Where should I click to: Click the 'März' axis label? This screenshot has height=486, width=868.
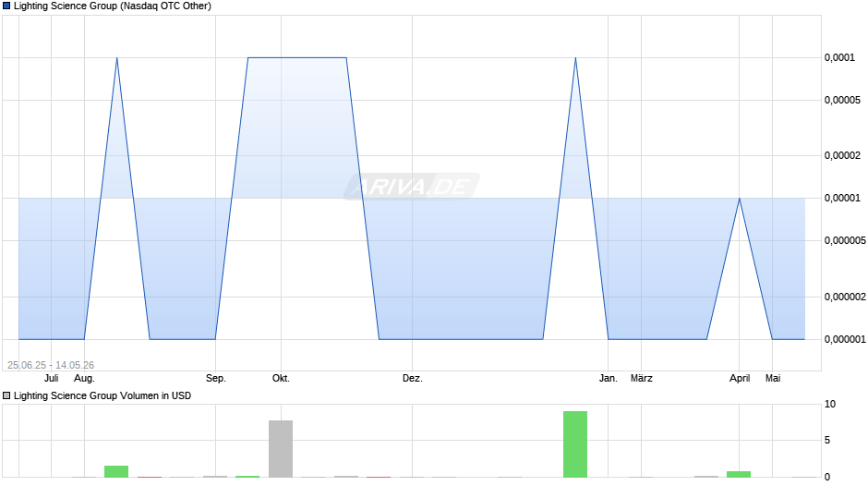coord(642,379)
